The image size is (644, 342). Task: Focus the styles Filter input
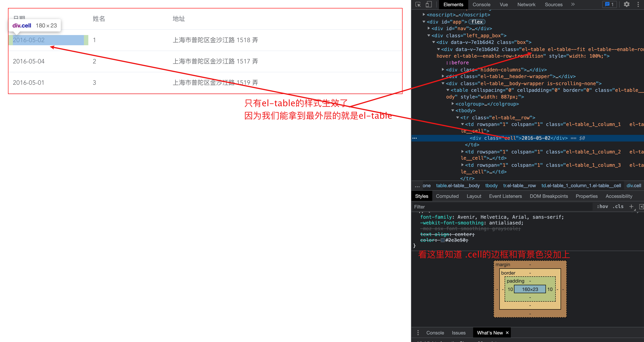click(x=502, y=207)
